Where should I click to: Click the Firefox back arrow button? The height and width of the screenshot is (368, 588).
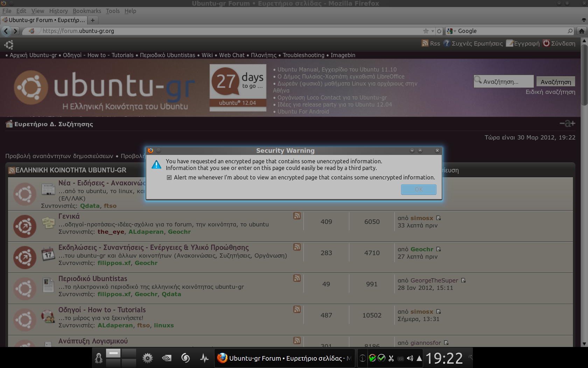6,31
